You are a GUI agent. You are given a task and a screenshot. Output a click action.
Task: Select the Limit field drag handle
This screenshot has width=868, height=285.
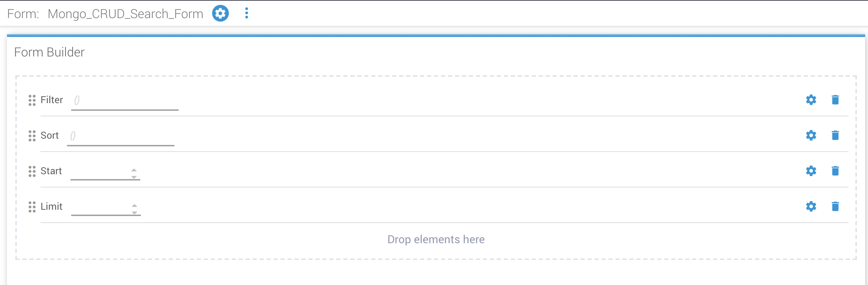[32, 207]
